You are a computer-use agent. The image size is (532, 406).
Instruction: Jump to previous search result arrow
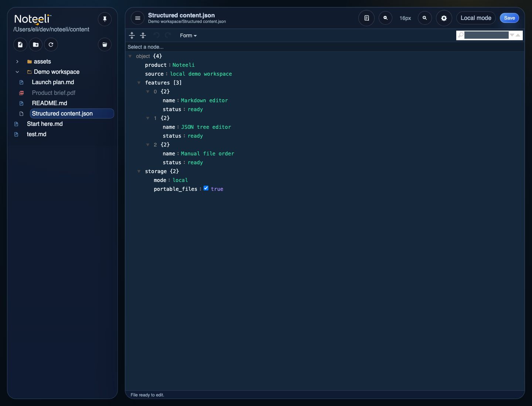pyautogui.click(x=518, y=35)
